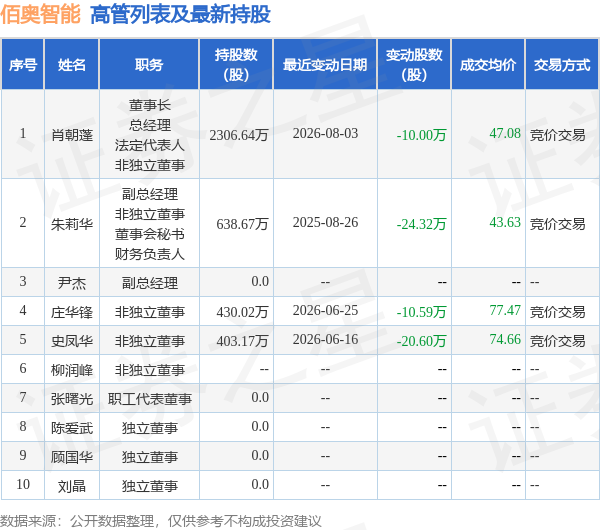This screenshot has width=600, height=530.
Task: Click 副总经理 in 尹杰's row
Action: pyautogui.click(x=150, y=283)
